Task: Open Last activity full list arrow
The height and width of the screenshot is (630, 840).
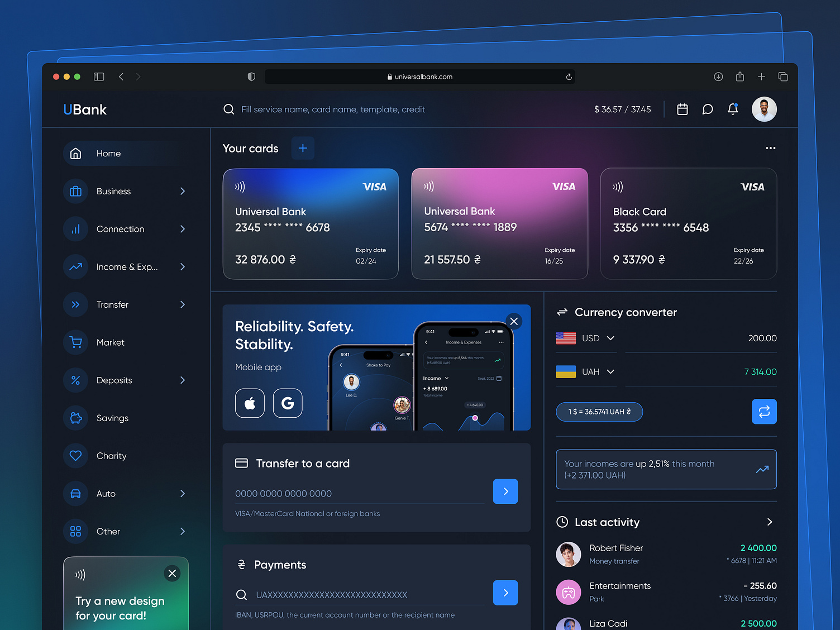Action: (770, 522)
